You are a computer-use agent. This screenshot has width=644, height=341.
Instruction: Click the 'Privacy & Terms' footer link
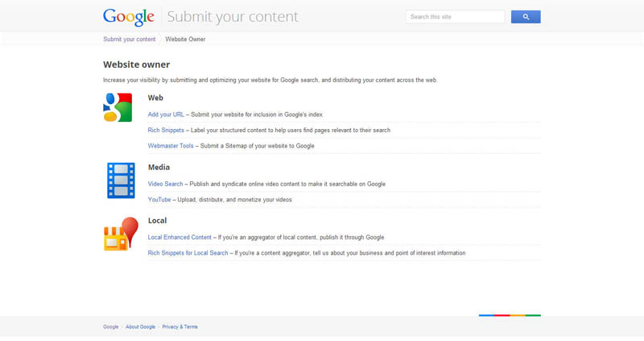coord(180,327)
